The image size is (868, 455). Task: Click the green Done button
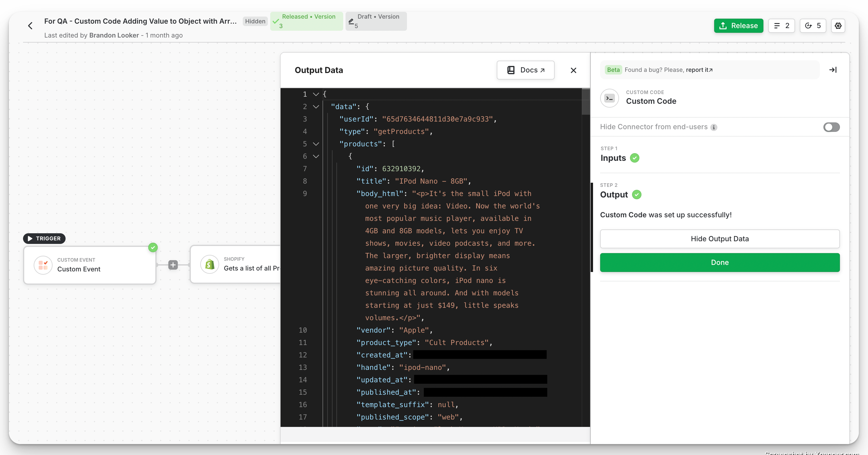719,263
